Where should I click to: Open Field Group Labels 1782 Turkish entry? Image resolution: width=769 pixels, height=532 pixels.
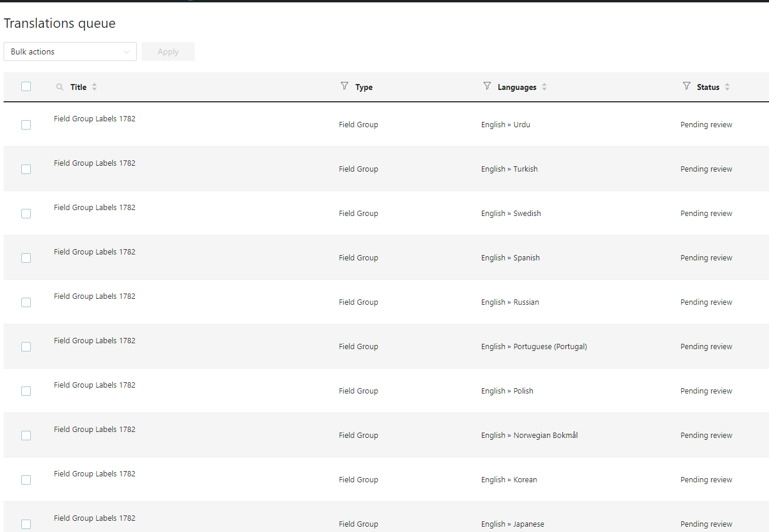pos(95,163)
